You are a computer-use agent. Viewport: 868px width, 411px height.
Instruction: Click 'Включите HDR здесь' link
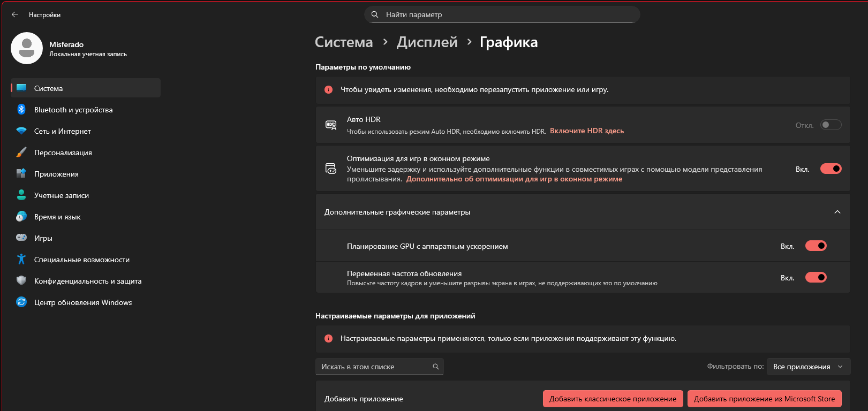click(587, 131)
